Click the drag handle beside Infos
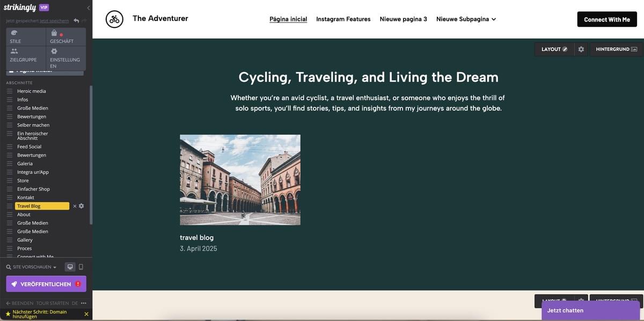Screen dimensions: 644x321 [x=10, y=100]
